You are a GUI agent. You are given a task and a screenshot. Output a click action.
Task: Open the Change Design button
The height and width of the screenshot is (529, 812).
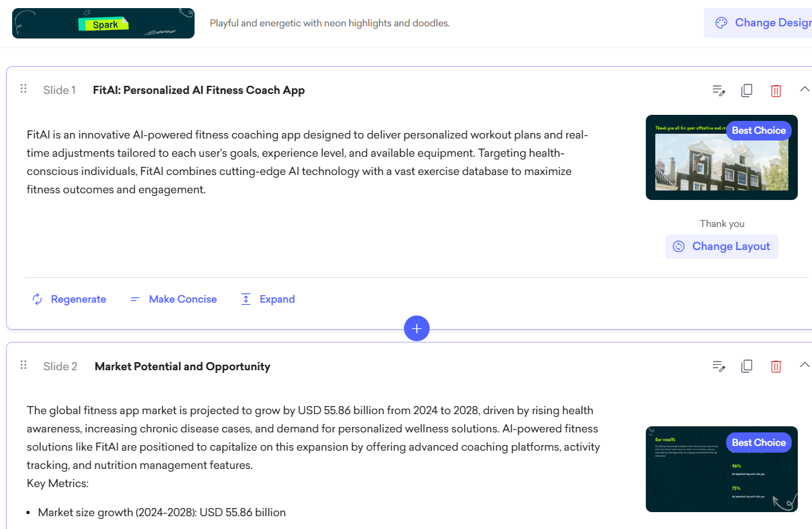point(758,23)
